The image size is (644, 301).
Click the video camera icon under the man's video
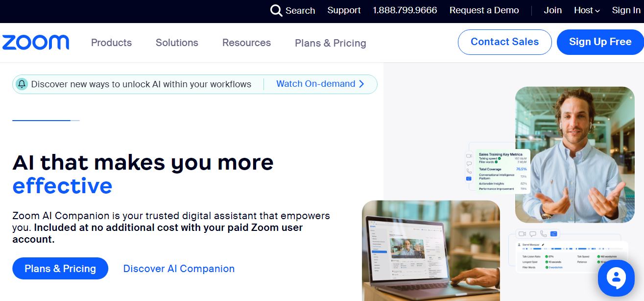point(522,234)
